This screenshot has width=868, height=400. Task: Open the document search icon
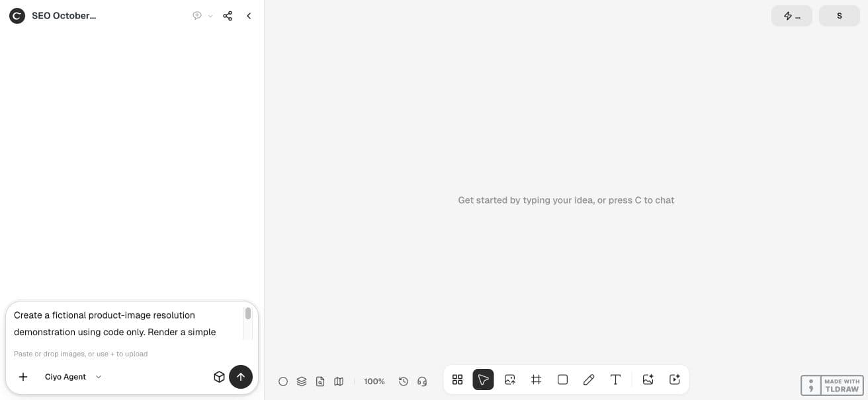[320, 381]
